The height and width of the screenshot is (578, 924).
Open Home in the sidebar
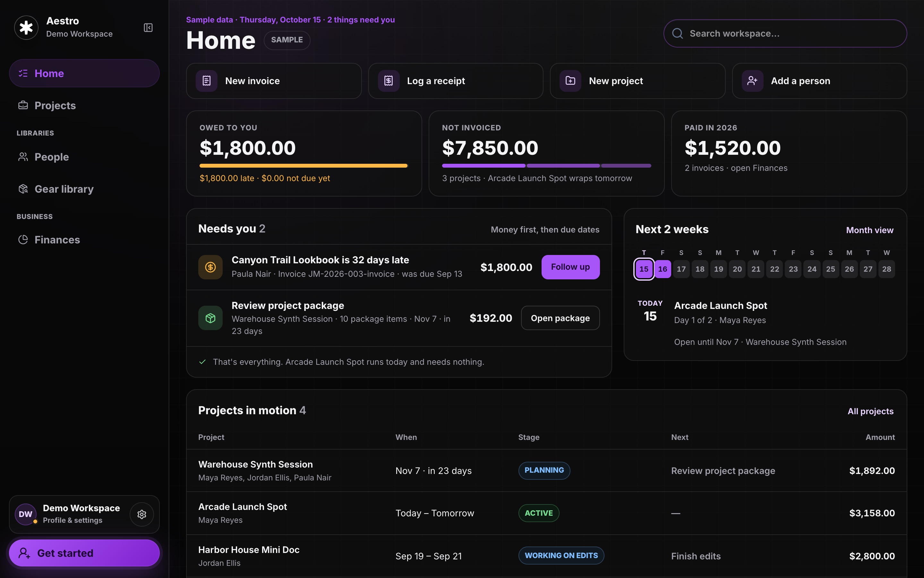[x=84, y=74]
